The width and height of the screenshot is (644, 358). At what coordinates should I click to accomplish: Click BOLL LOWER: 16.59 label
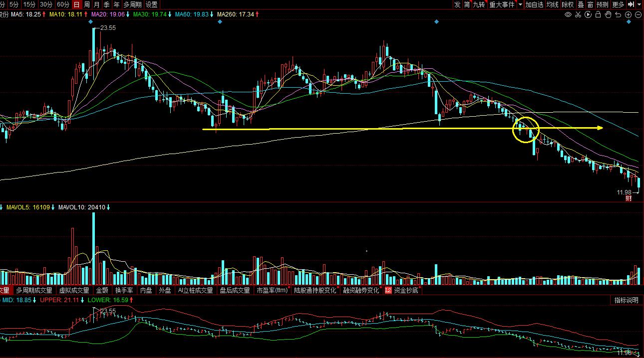(x=108, y=300)
